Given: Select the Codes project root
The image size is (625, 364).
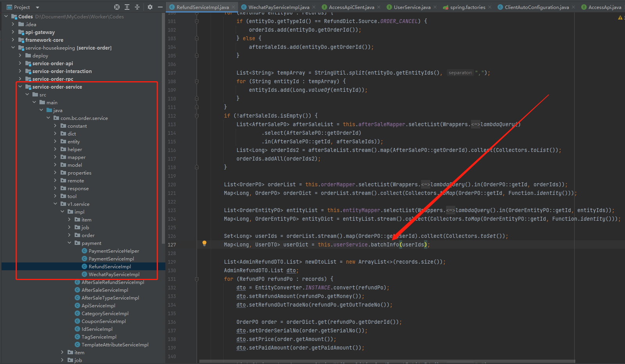Looking at the screenshot, I should (x=25, y=16).
